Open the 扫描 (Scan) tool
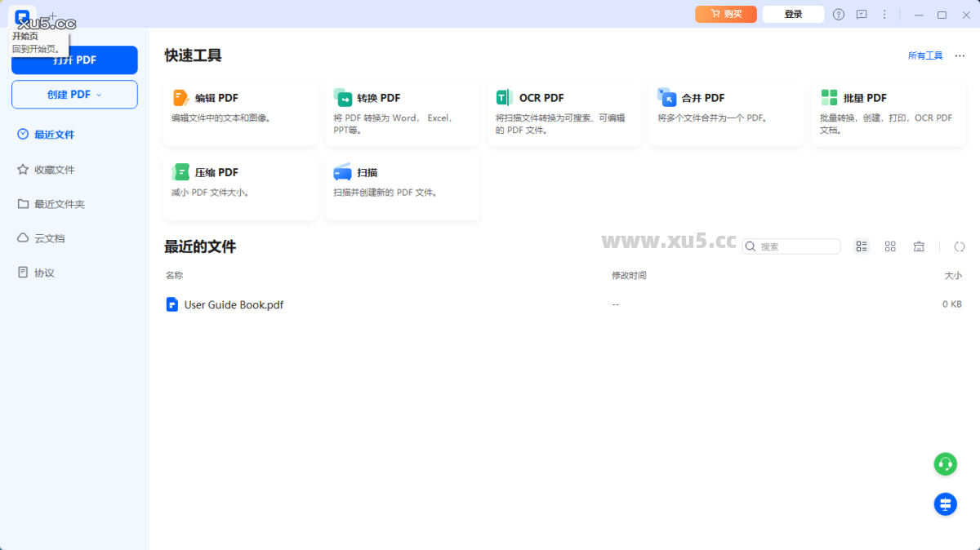The image size is (980, 550). [402, 187]
